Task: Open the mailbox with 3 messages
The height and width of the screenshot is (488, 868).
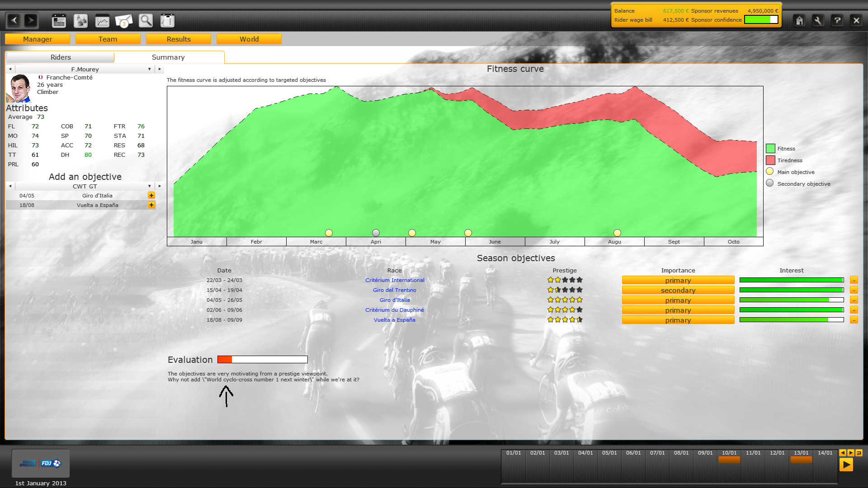Action: [x=124, y=21]
